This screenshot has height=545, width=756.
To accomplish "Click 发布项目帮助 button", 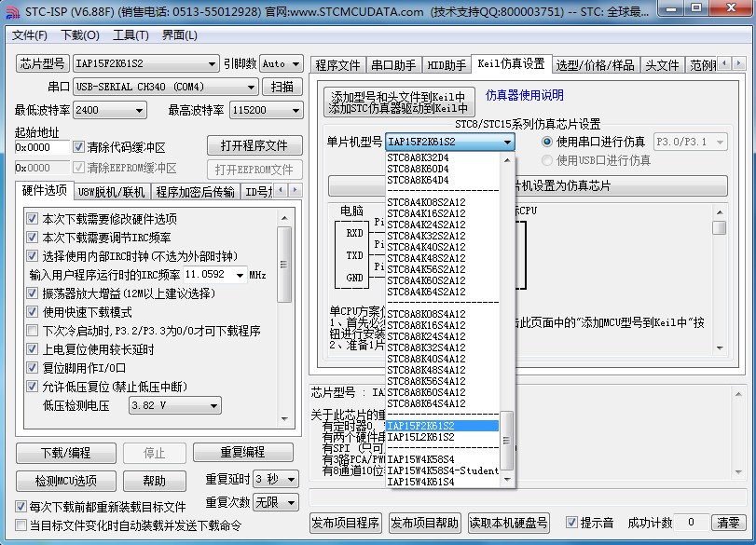I will coord(425,523).
